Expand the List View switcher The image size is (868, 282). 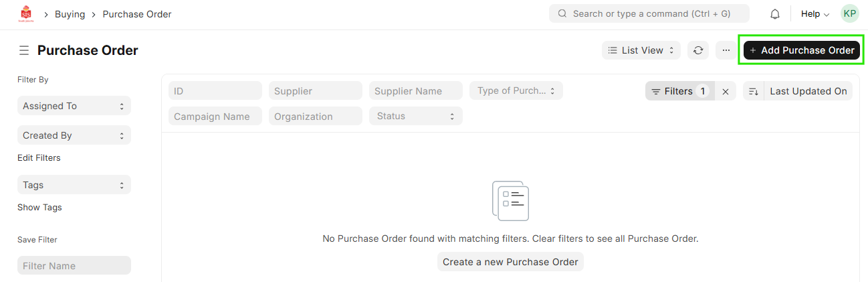coord(641,50)
